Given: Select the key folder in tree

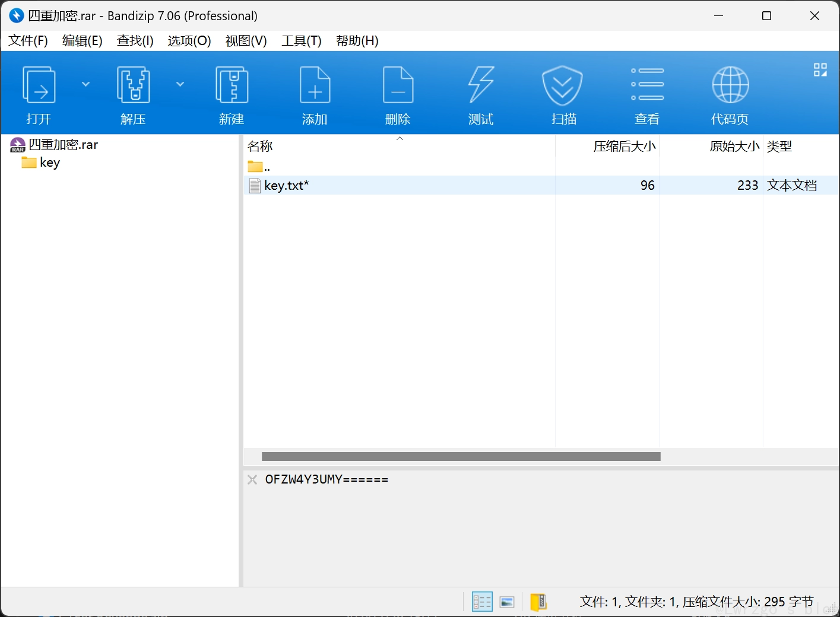Looking at the screenshot, I should (41, 163).
